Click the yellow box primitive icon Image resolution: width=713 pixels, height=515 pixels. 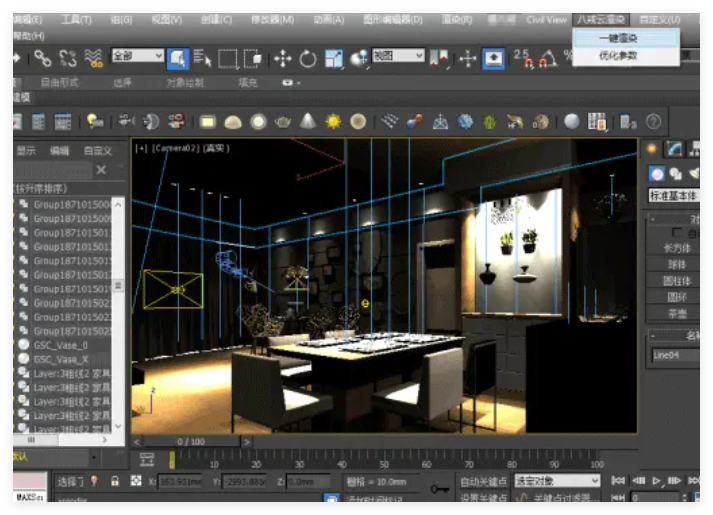tap(208, 122)
